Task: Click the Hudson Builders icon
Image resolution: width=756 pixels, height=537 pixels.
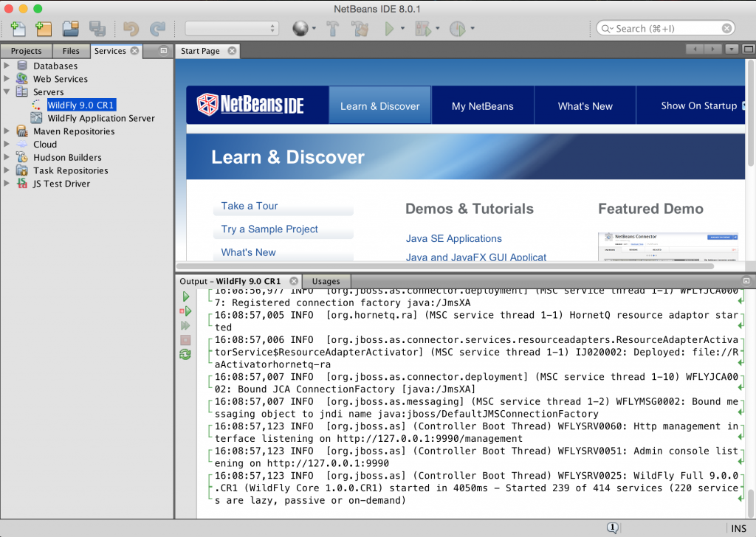Action: (x=22, y=157)
